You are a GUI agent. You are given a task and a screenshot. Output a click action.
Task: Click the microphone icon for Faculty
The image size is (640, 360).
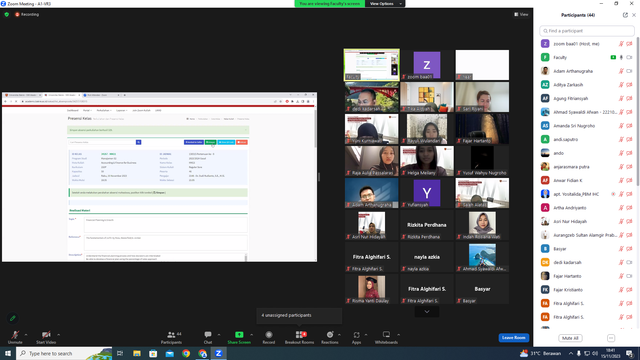tap(621, 58)
